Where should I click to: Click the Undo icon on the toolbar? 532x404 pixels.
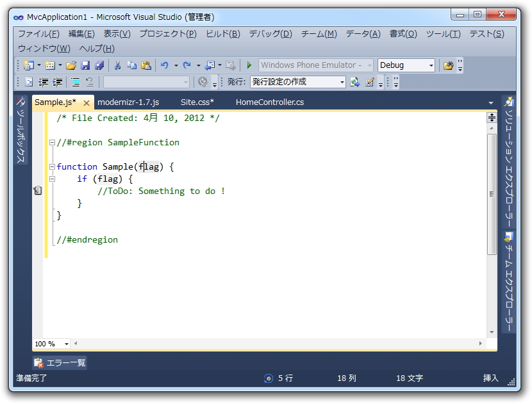[165, 65]
